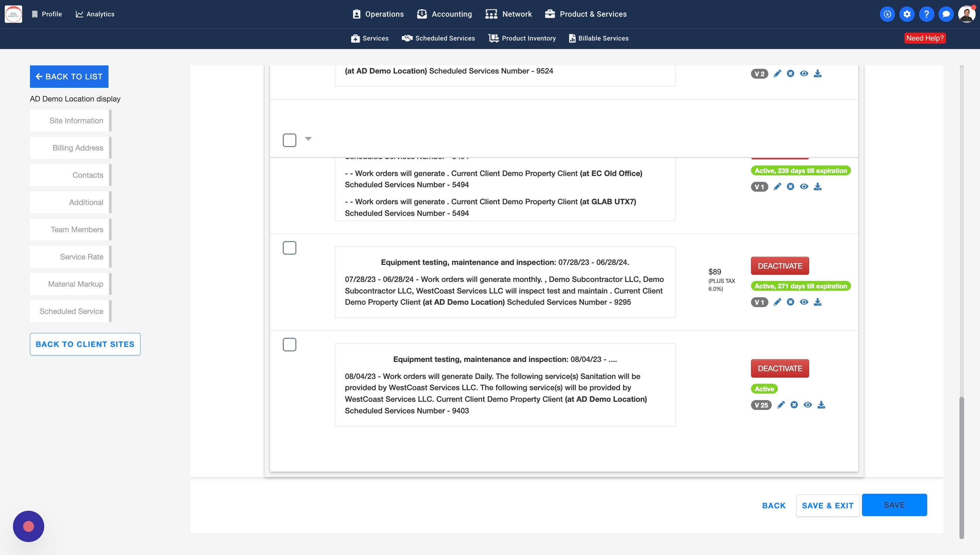The image size is (980, 555).
Task: View scheduled service 9403 via eye icon
Action: [807, 405]
